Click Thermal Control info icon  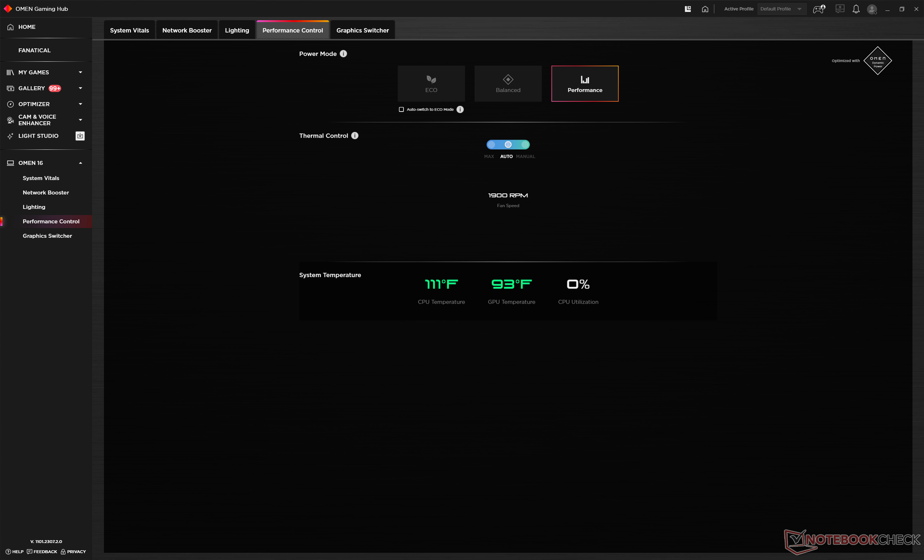click(x=355, y=136)
